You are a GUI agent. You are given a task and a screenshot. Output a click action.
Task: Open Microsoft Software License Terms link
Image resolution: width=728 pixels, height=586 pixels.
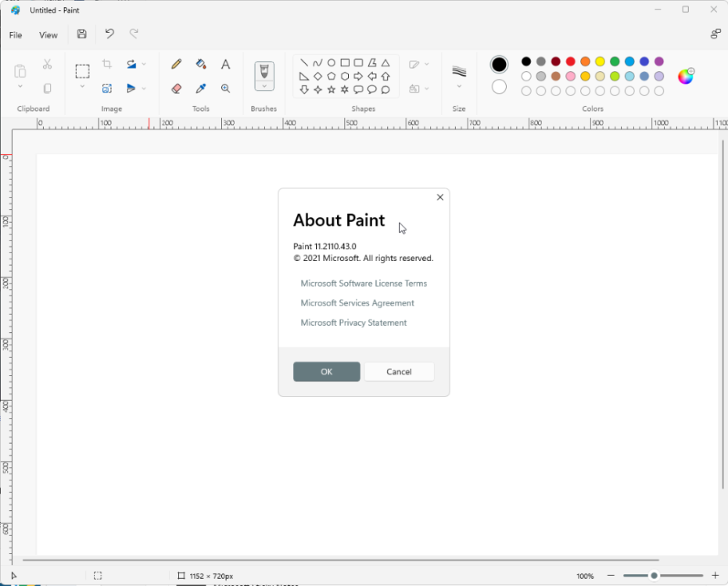[x=364, y=283]
